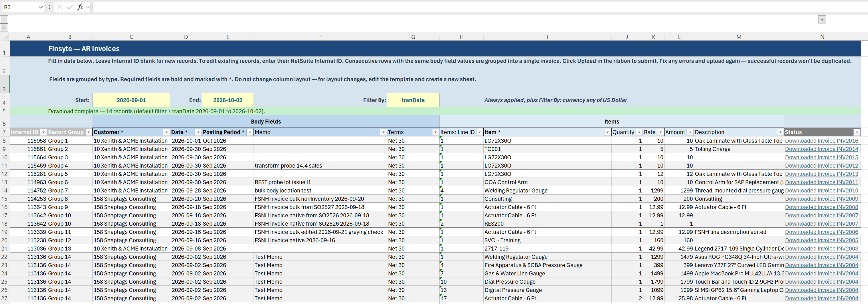868x304 pixels.
Task: Click the select-all corner triangle
Action: pyautogui.click(x=5, y=37)
